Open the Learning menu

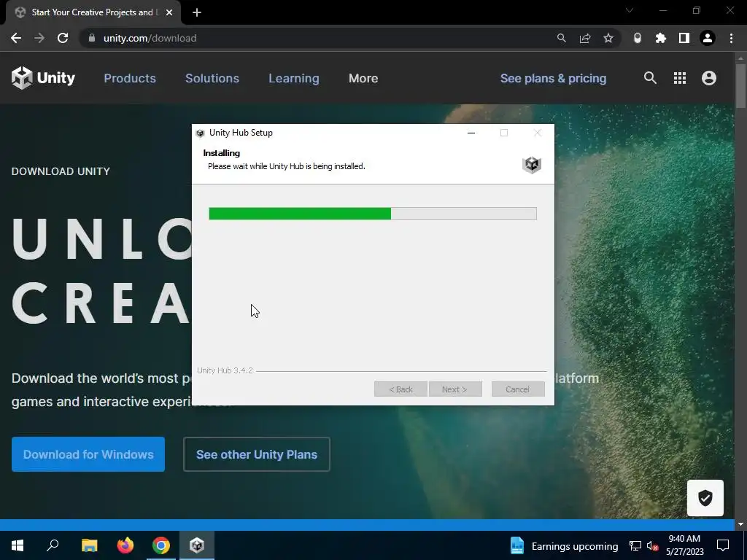[294, 78]
